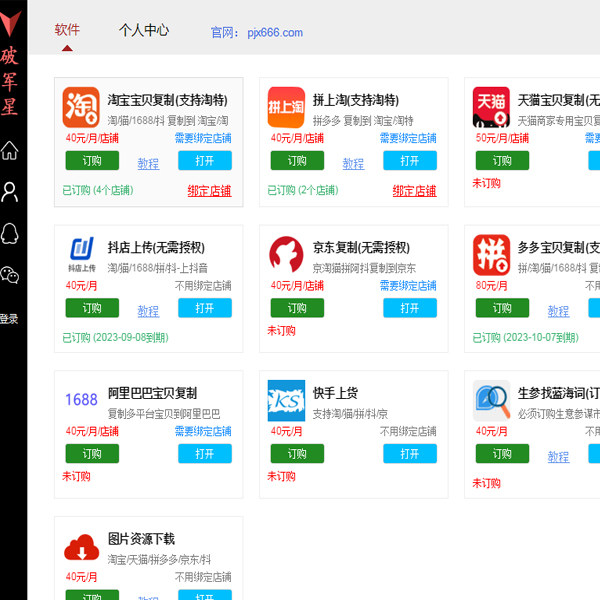The width and height of the screenshot is (600, 600).
Task: Click 订购 for 抖店上传
Action: (x=92, y=308)
